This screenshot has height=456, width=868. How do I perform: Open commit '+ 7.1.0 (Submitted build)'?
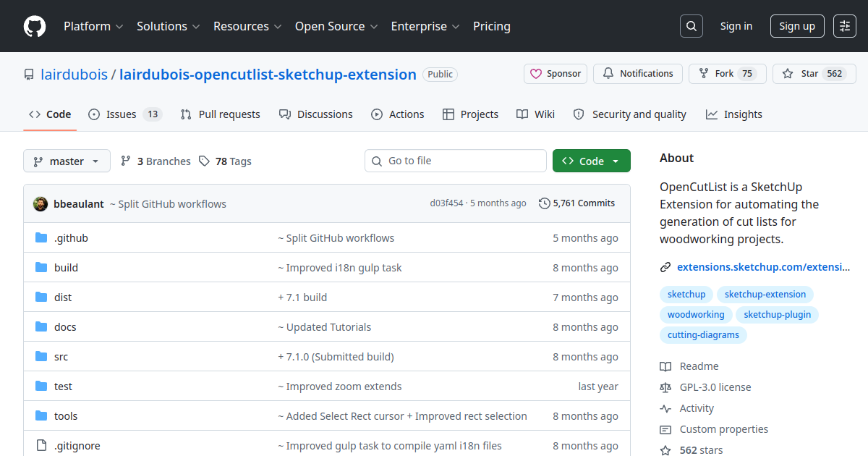[336, 357]
